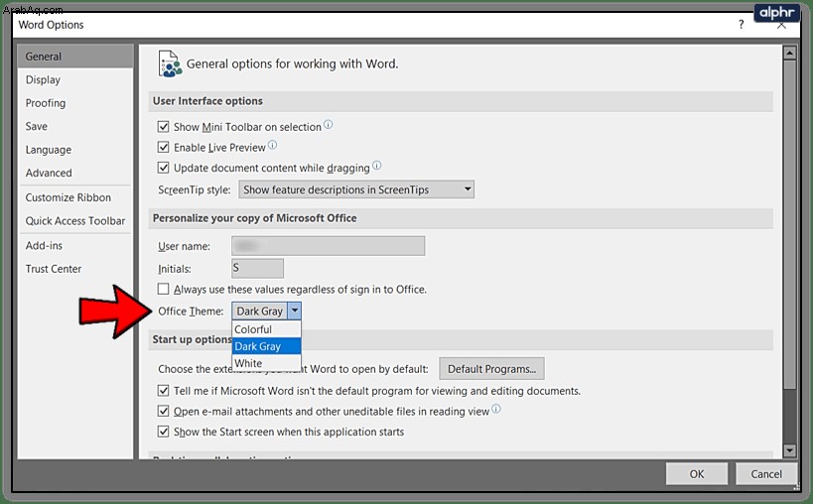The height and width of the screenshot is (504, 813).
Task: Uncheck Show the Start screen option
Action: 164,431
